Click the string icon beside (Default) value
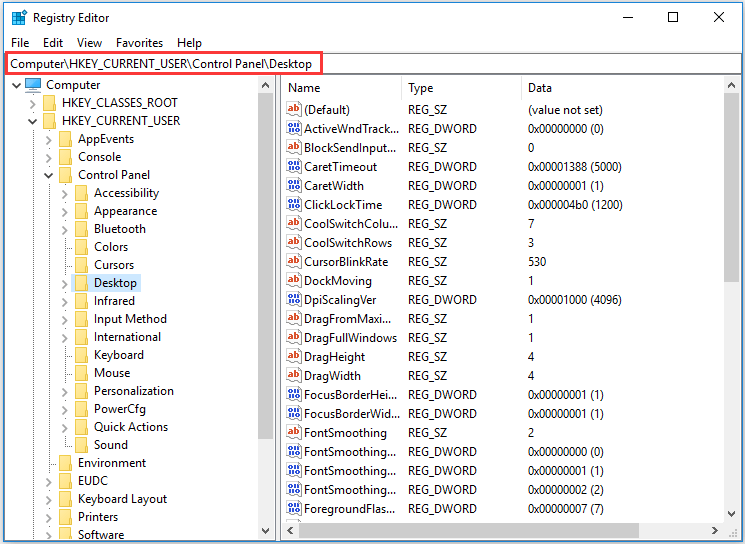Image resolution: width=745 pixels, height=544 pixels. 294,109
